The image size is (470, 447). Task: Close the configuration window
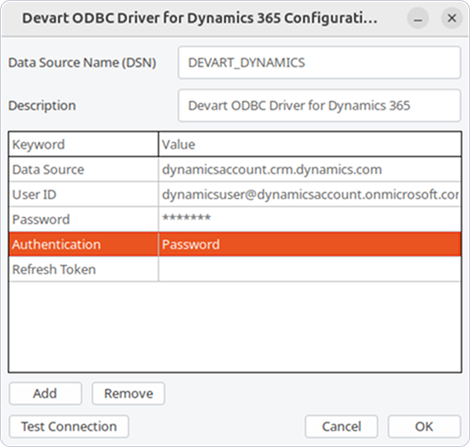point(452,18)
